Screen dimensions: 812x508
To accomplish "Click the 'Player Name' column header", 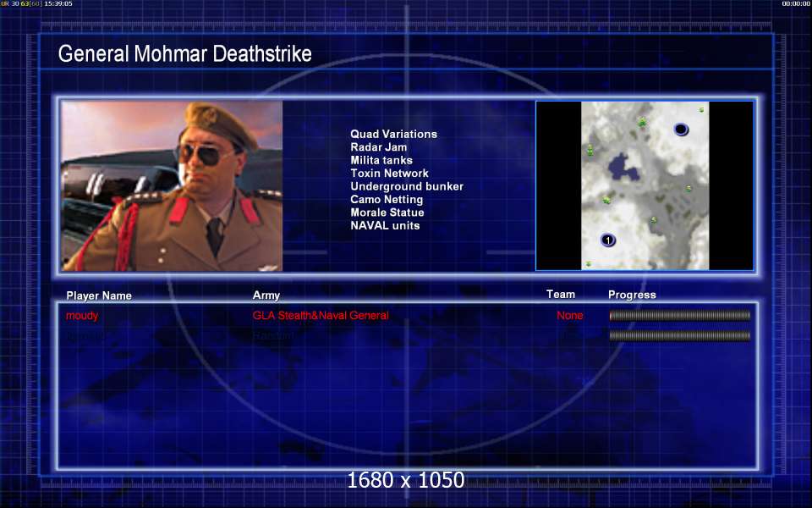I will [x=99, y=295].
